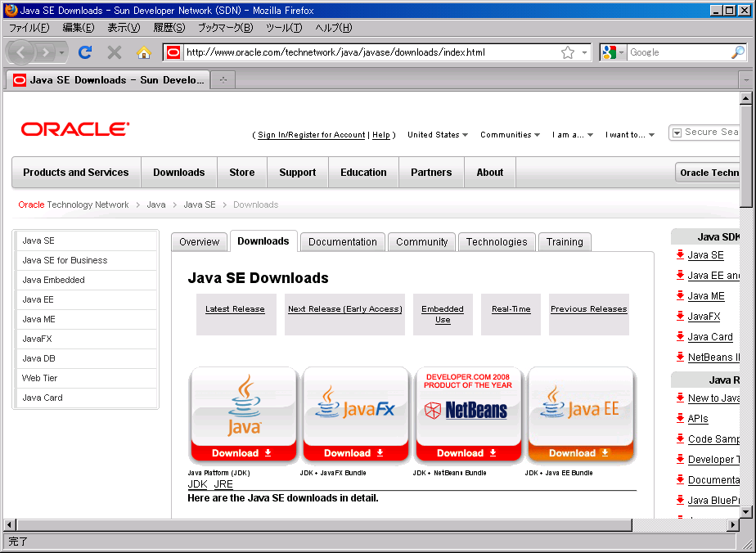Click the stop loading X icon
Screen dimensions: 756x553
pyautogui.click(x=115, y=52)
